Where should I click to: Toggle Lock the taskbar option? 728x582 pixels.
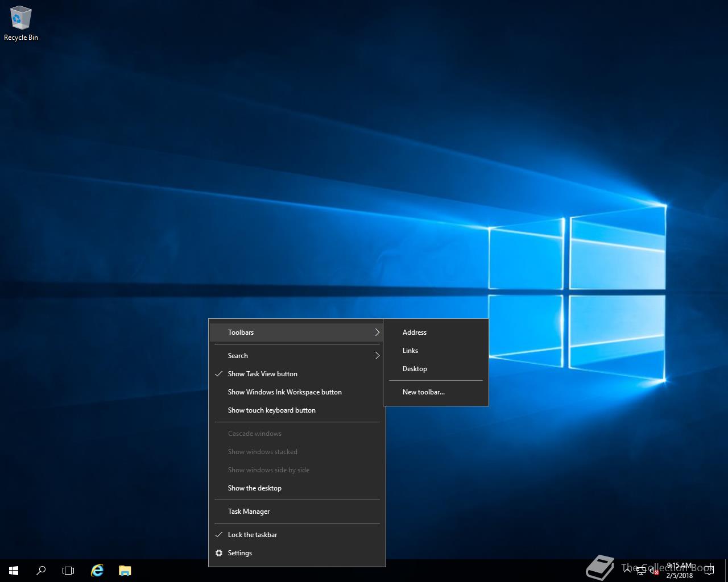[297, 535]
